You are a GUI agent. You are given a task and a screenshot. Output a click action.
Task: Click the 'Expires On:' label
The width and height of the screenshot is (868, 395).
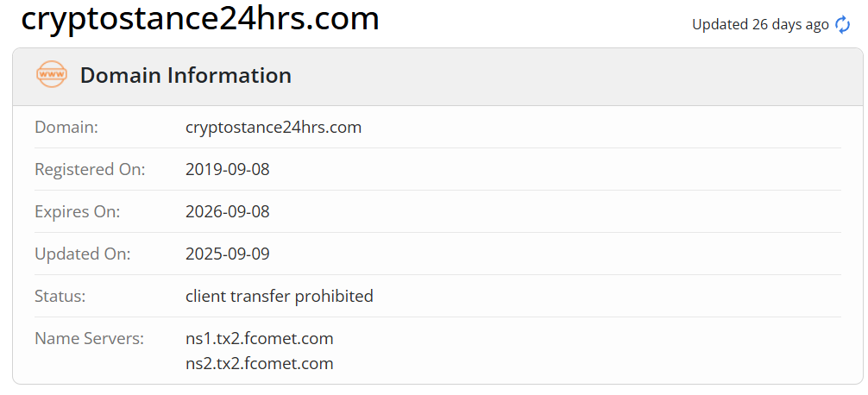tap(77, 211)
